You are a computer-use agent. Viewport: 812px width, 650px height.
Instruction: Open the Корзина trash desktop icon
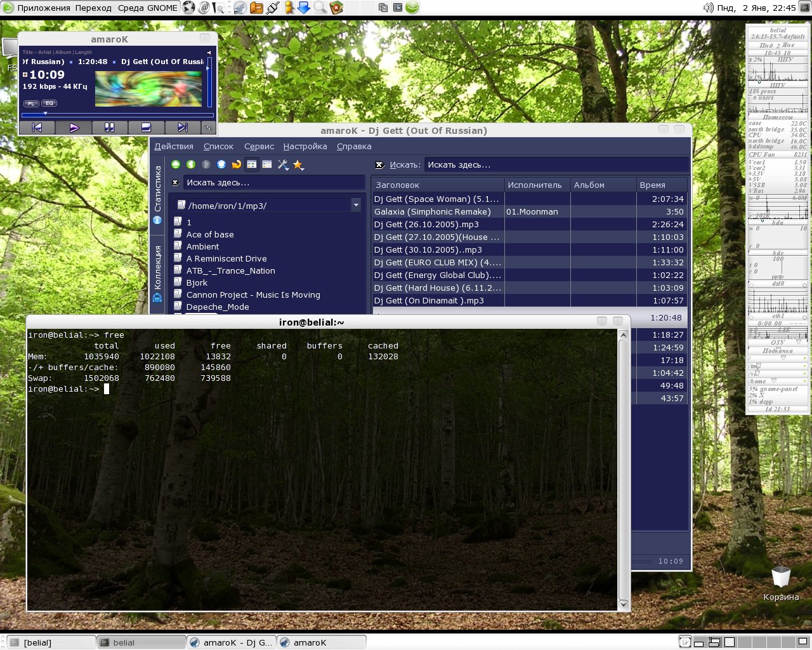coord(781,584)
